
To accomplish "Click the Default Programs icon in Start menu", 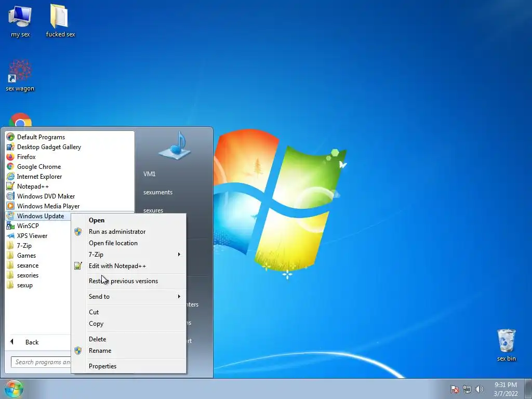I will click(x=10, y=137).
